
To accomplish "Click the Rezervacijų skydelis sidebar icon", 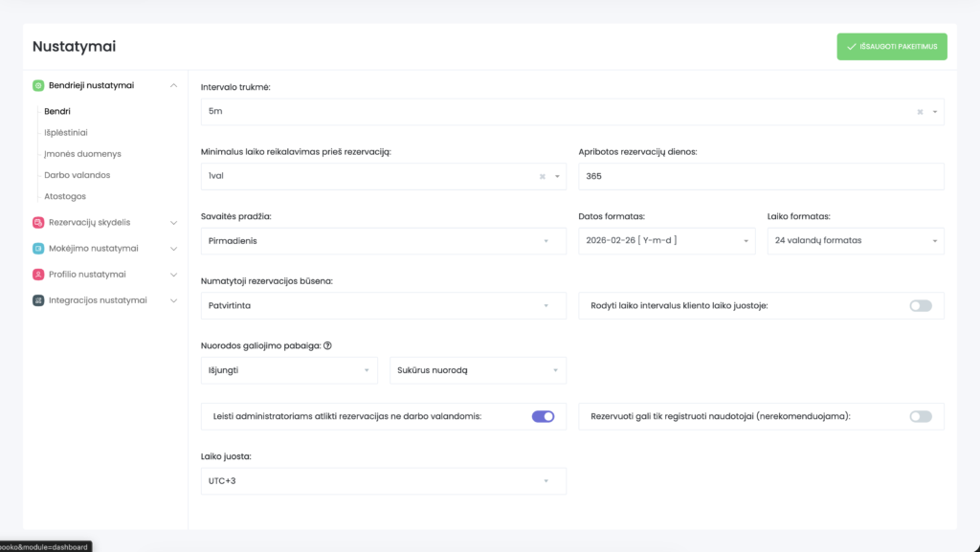I will click(38, 222).
